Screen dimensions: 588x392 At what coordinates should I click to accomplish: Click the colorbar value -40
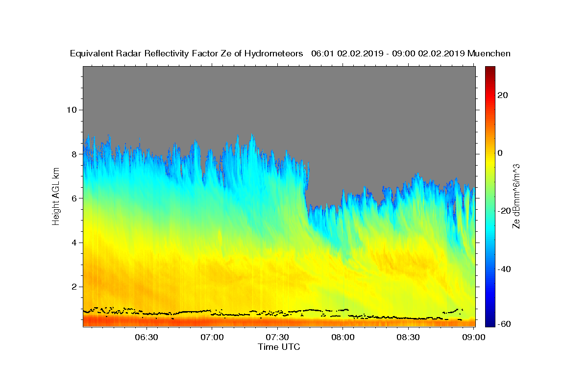pos(504,269)
